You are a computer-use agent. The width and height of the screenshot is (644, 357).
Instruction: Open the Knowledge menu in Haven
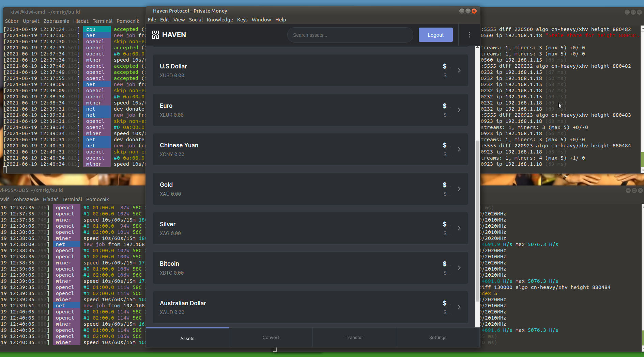[x=220, y=20]
